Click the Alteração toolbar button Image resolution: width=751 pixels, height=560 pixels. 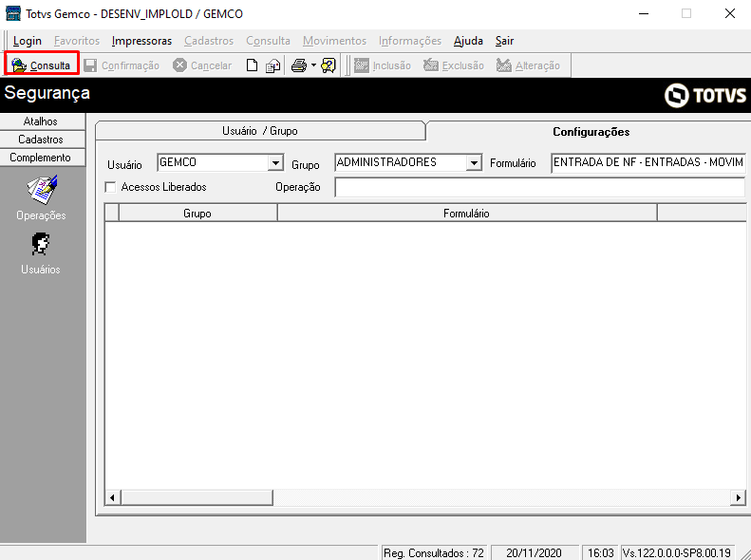point(528,65)
